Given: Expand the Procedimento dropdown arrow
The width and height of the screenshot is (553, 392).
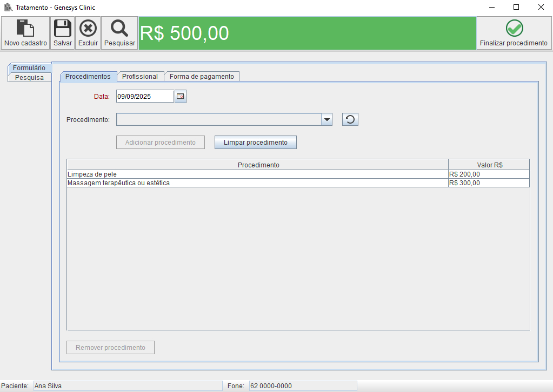Looking at the screenshot, I should point(327,119).
